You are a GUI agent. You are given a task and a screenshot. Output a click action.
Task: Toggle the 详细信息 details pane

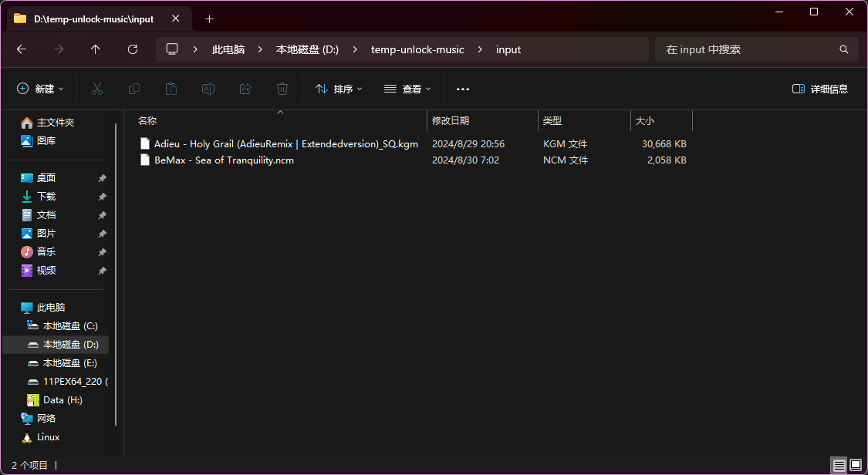(x=820, y=89)
